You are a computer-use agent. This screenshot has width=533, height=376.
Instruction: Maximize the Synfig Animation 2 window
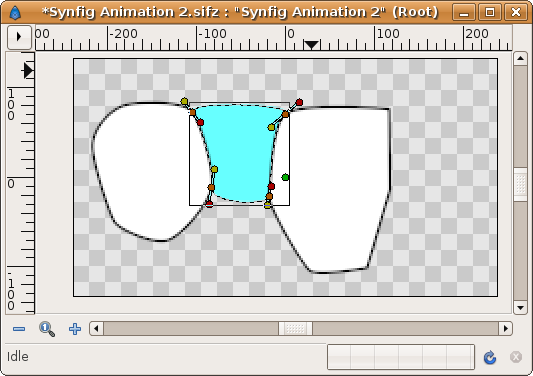click(x=490, y=13)
